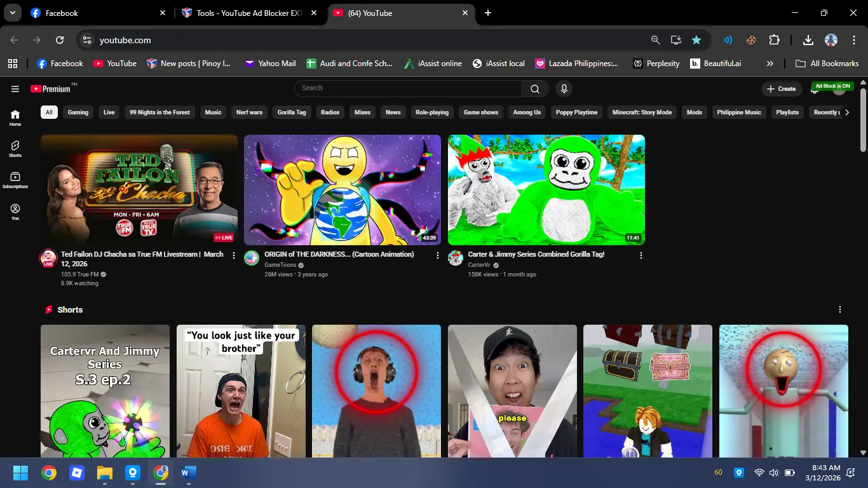
Task: Go to Home in the sidebar
Action: pos(15,118)
